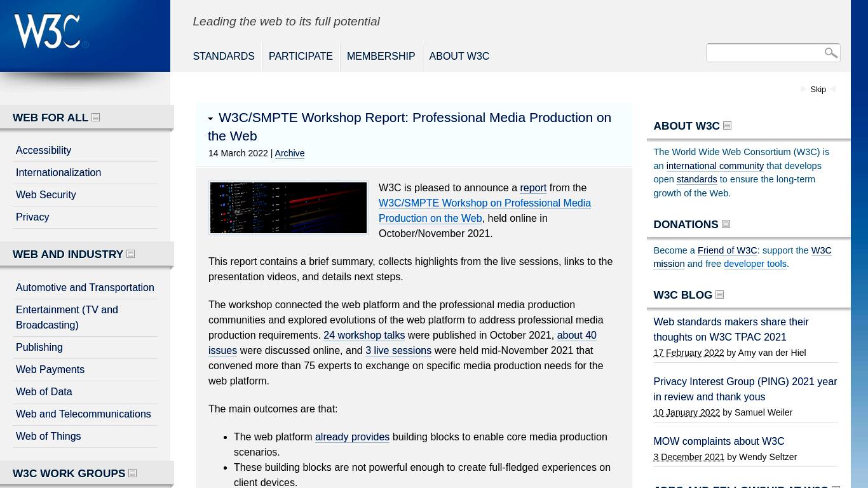The image size is (868, 488).
Task: Open the STANDARDS menu
Action: [x=224, y=56]
